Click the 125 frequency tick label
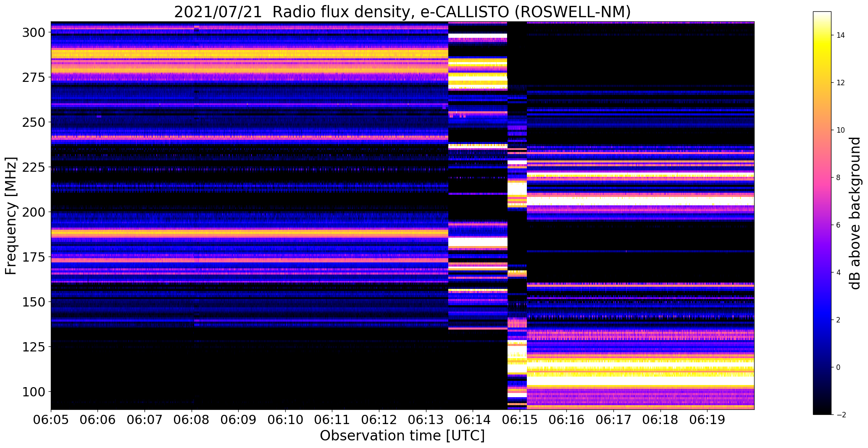 tap(33, 347)
